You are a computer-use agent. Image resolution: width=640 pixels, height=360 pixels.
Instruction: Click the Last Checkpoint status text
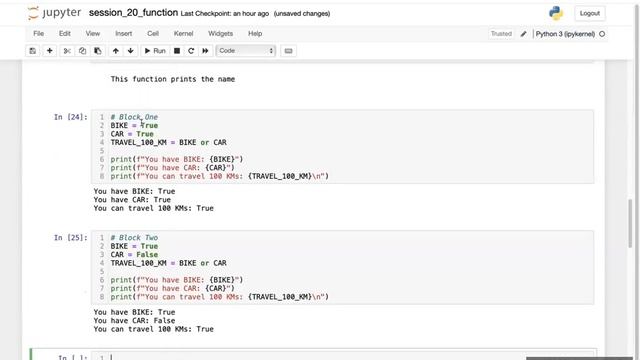224,13
